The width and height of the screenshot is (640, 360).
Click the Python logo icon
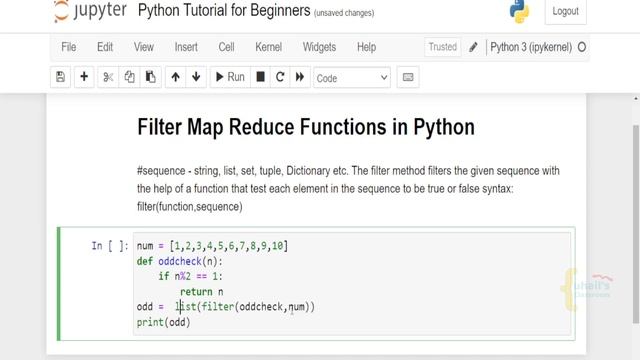[519, 11]
